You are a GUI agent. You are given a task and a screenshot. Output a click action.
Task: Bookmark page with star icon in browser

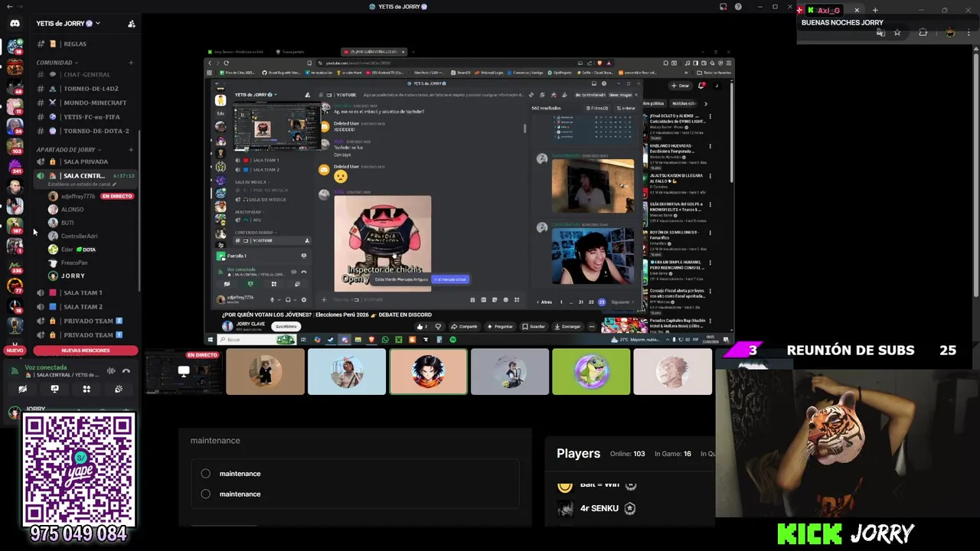(897, 33)
